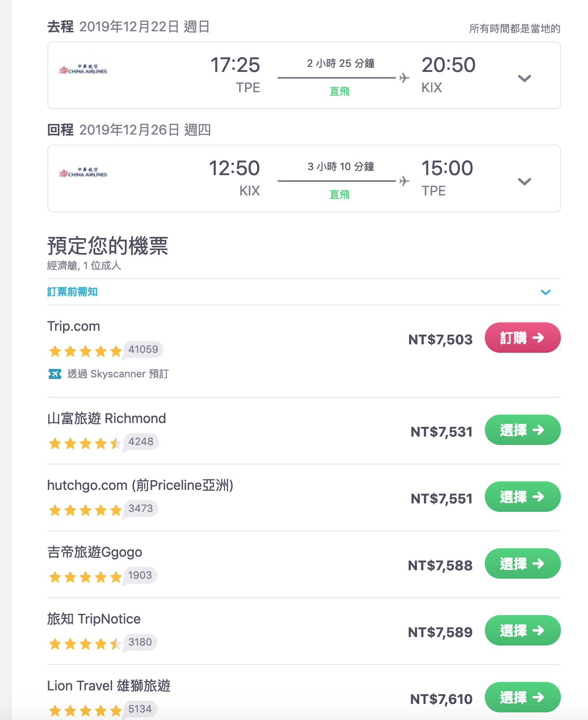588x720 pixels.
Task: Open the 訂票前需知 link
Action: point(72,292)
